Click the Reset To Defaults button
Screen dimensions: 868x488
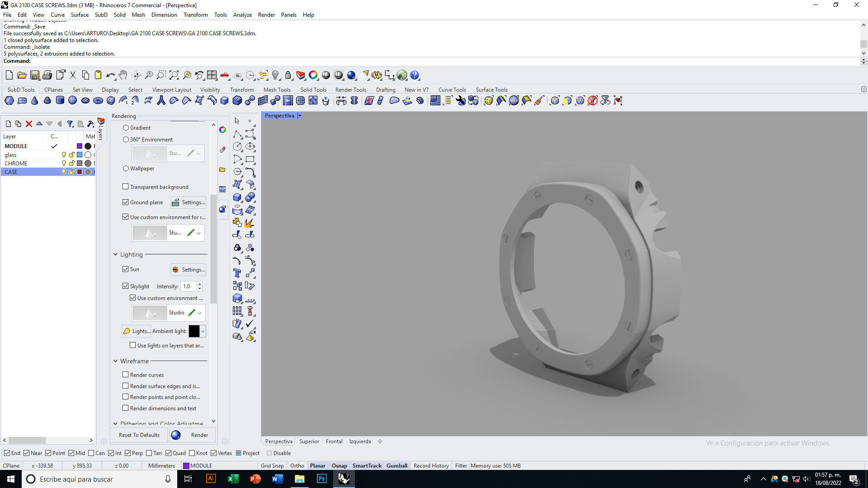click(139, 435)
